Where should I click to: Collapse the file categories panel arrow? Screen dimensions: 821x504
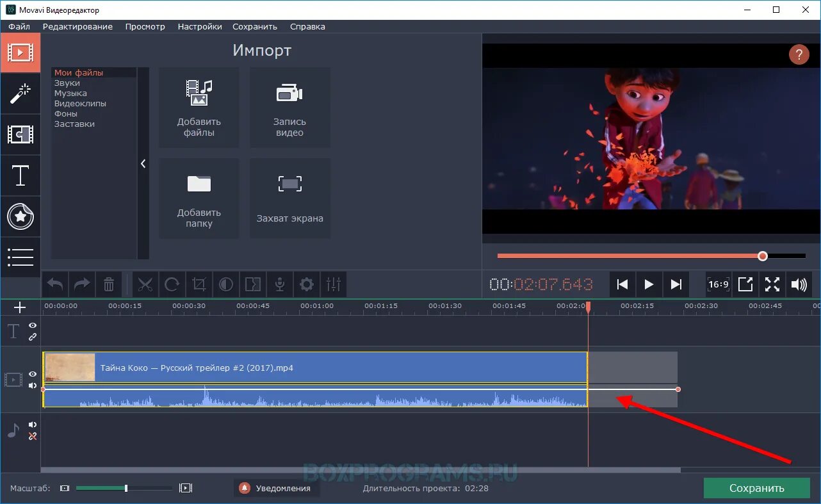pos(143,164)
